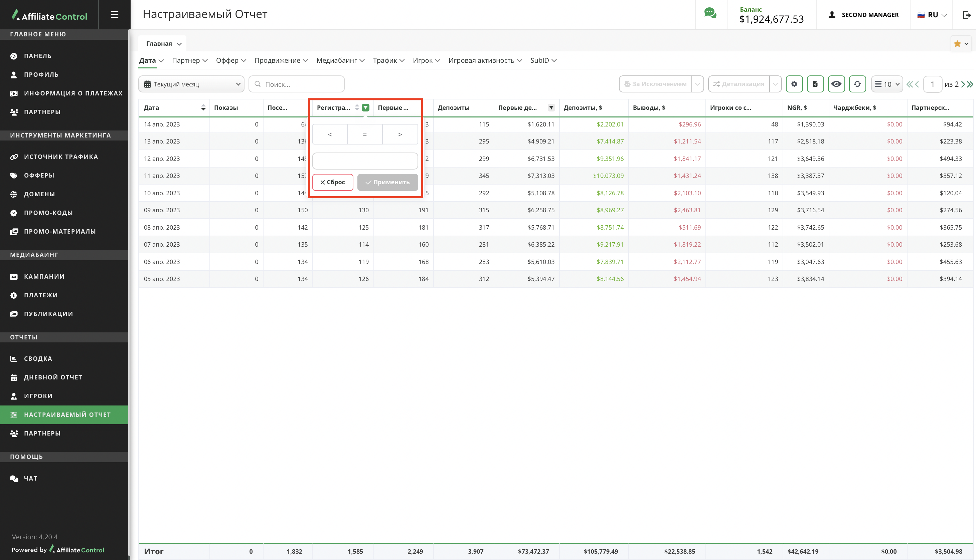Image resolution: width=976 pixels, height=560 pixels.
Task: Click the hamburger menu icon
Action: click(x=114, y=15)
